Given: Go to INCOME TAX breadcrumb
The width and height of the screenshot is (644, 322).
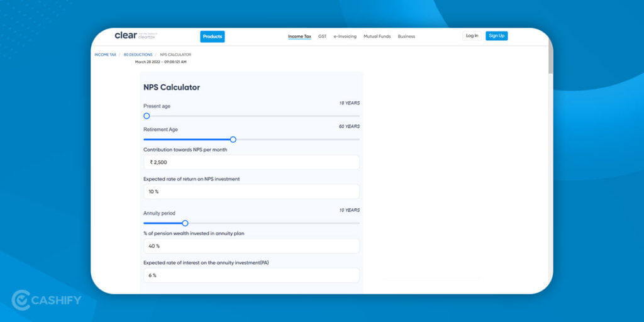Looking at the screenshot, I should coord(105,55).
